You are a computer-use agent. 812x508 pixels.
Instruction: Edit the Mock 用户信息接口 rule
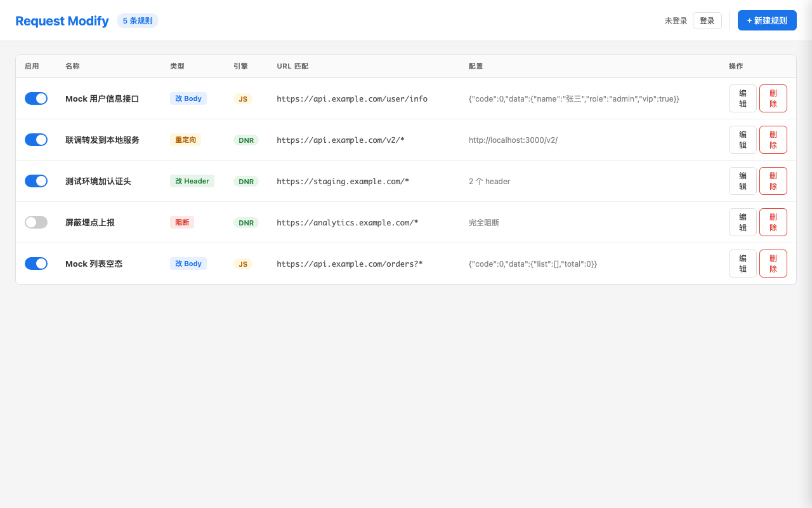click(743, 98)
